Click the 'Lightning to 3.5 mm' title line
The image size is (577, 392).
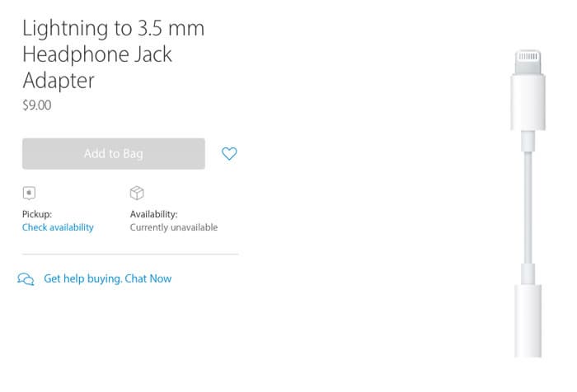point(113,29)
